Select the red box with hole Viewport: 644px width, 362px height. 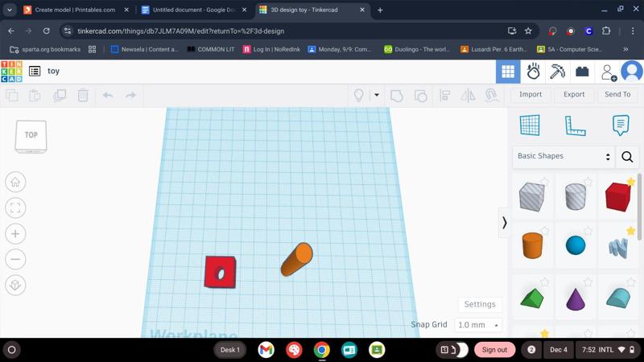click(x=220, y=272)
